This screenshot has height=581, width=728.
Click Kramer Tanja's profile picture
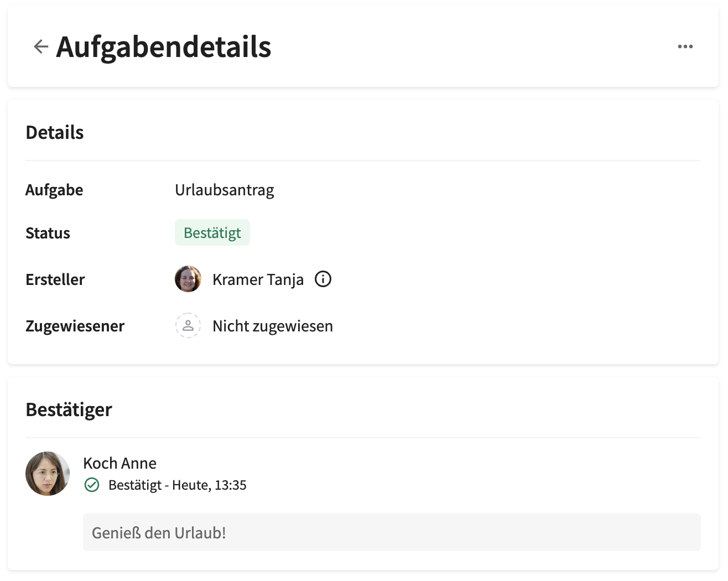[188, 279]
